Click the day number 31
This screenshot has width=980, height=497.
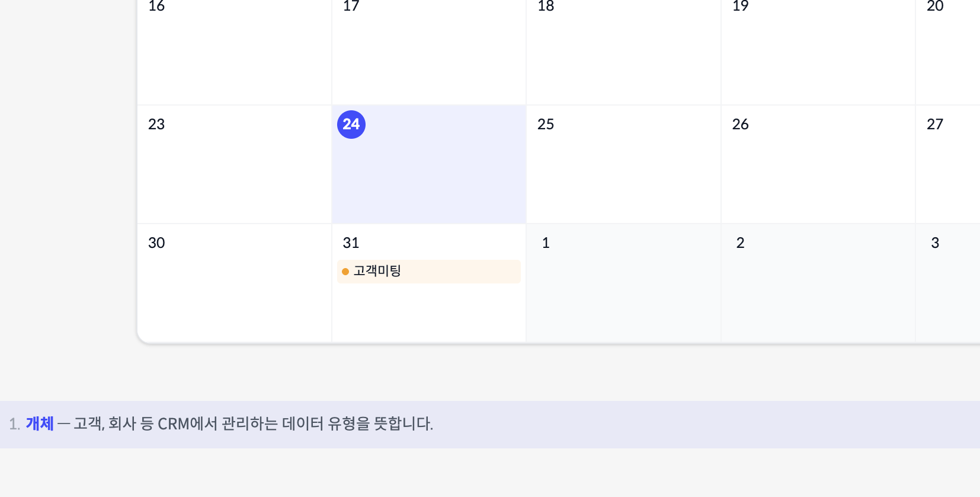[351, 243]
